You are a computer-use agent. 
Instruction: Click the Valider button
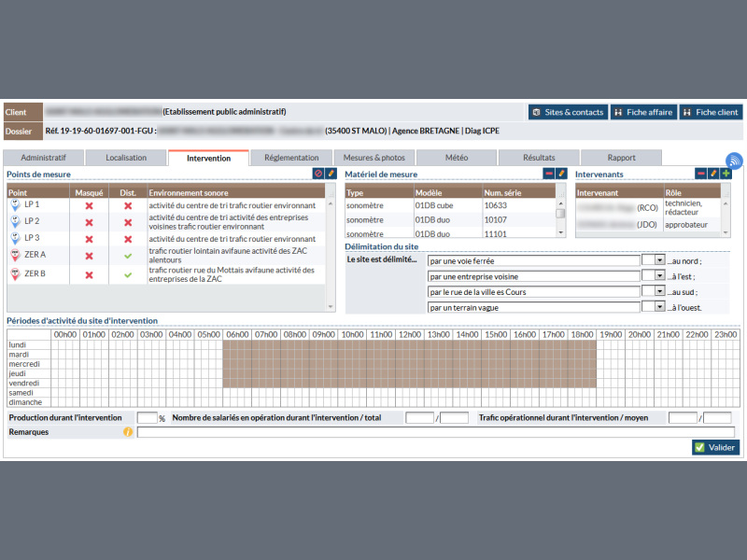(715, 448)
